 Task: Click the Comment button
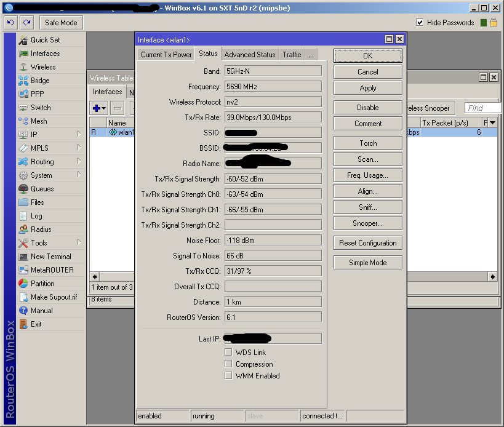[368, 124]
